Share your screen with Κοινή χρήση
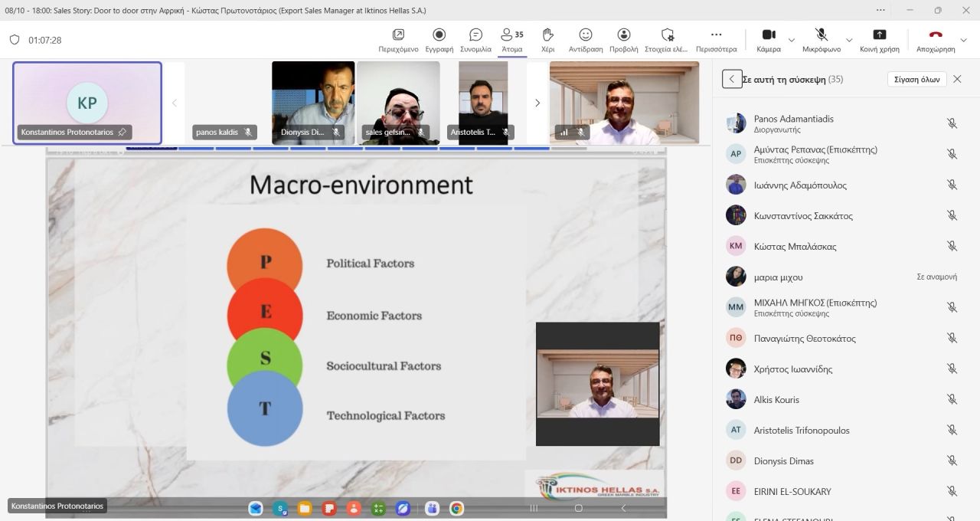The image size is (980, 521). (880, 40)
